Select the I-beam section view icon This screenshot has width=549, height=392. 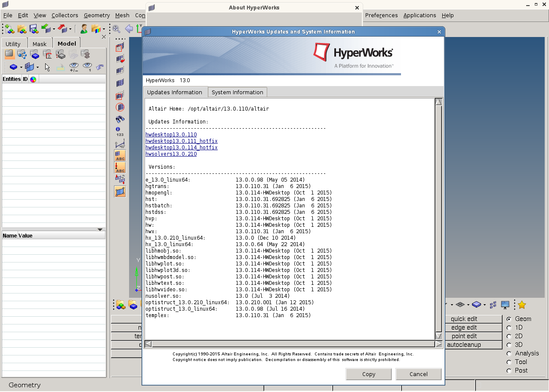coord(85,55)
